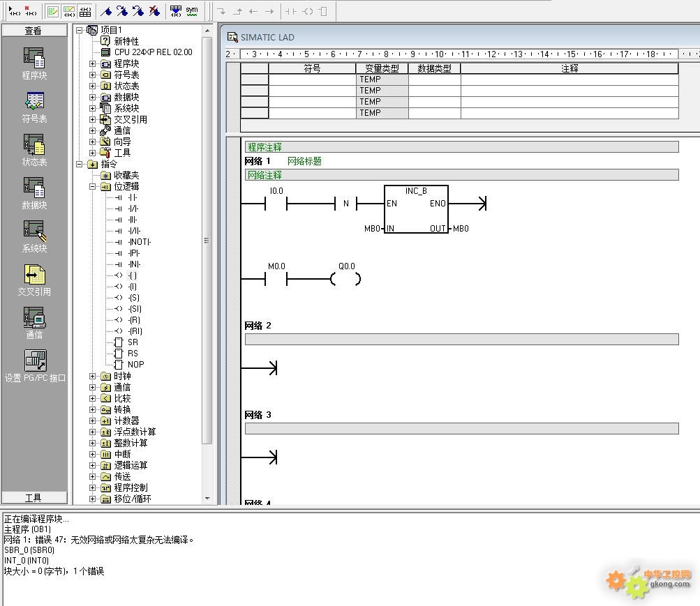The image size is (700, 606).
Task: Toggle the network comments display
Action: [x=69, y=11]
